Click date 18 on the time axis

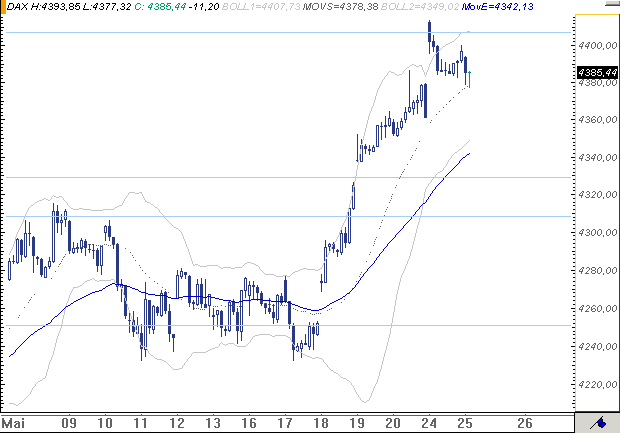tap(321, 424)
